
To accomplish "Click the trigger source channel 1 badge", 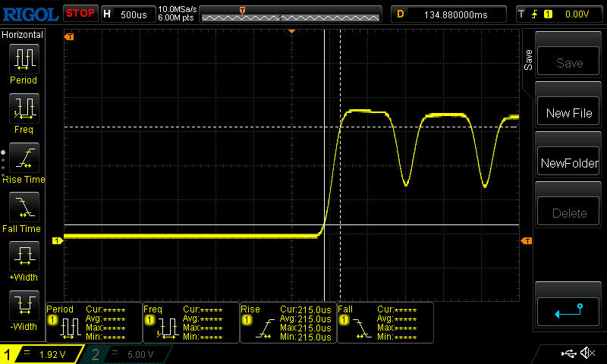I will tap(548, 14).
